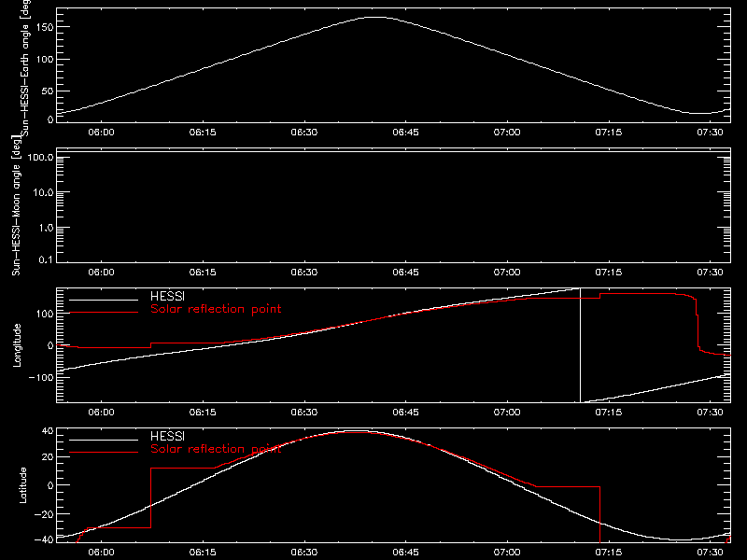Click '06:45' time label under Latitude plot
Screen dimensions: 747x560
[x=405, y=553]
